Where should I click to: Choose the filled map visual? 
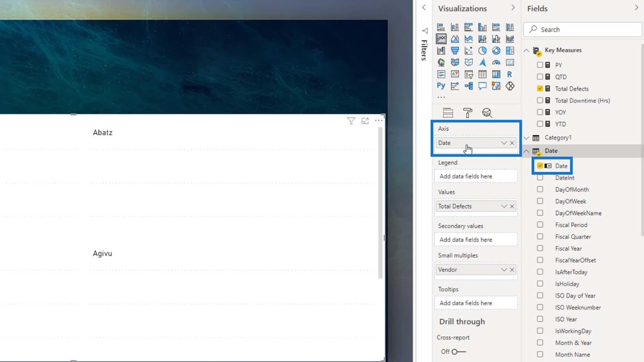(455, 62)
